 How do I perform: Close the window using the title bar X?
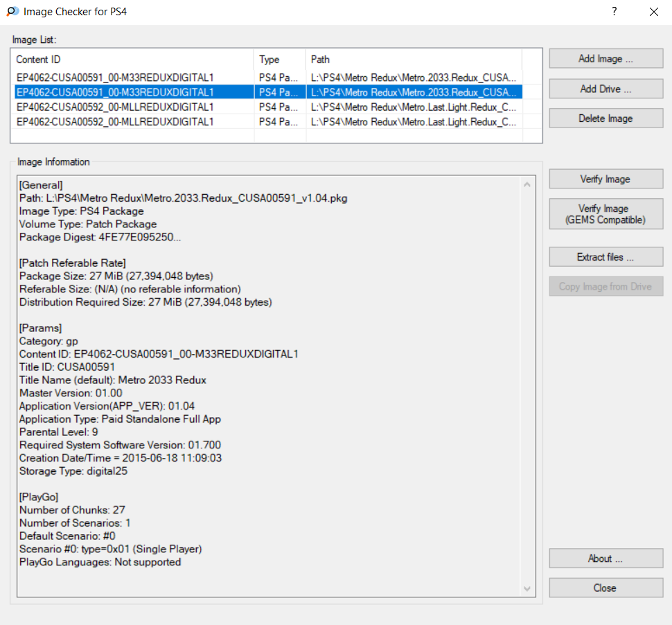coord(653,12)
